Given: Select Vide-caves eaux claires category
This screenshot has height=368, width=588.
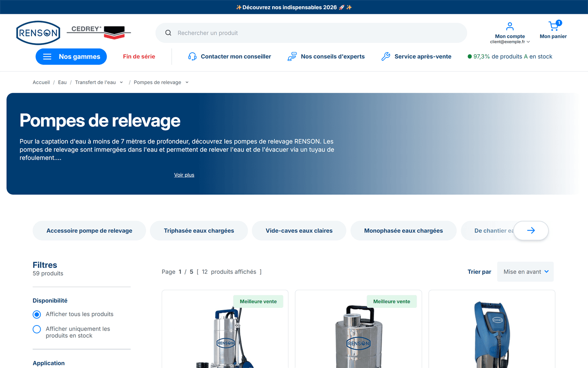Looking at the screenshot, I should pyautogui.click(x=299, y=230).
